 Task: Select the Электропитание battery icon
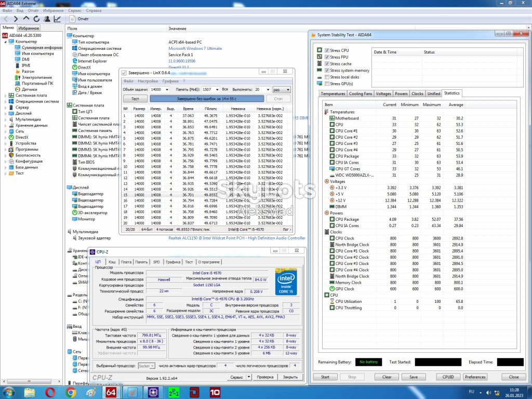pyautogui.click(x=18, y=77)
